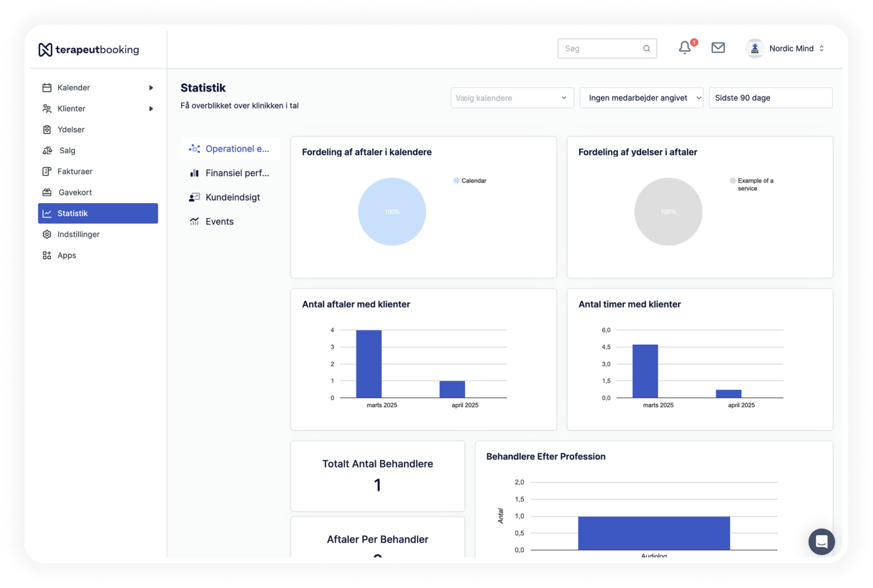Expand the Klienter submenu arrow

coord(151,109)
